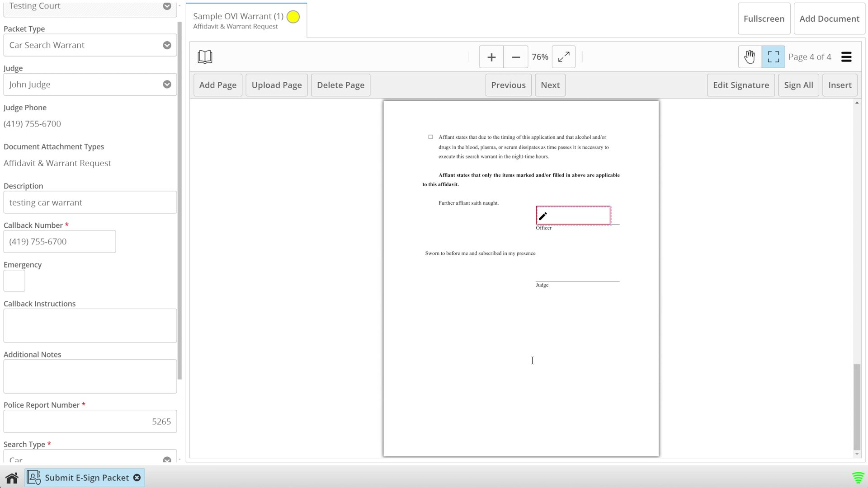
Task: Click the Sign All button
Action: point(798,85)
